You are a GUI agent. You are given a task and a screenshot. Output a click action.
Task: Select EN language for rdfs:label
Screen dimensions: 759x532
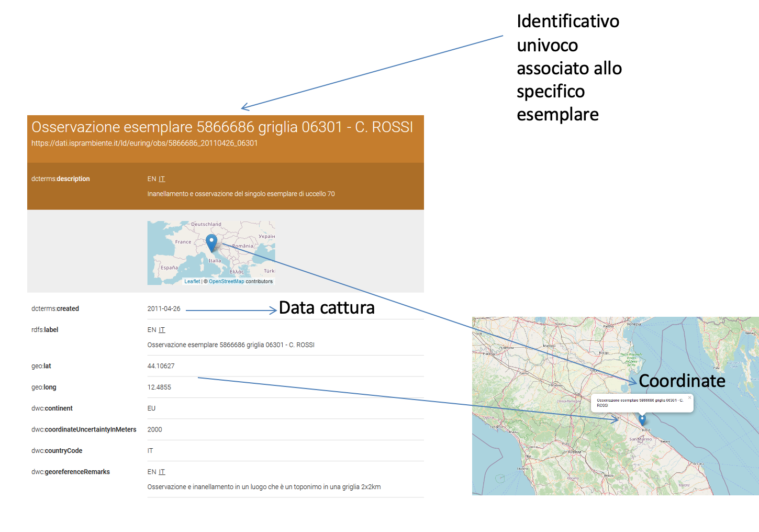(151, 330)
